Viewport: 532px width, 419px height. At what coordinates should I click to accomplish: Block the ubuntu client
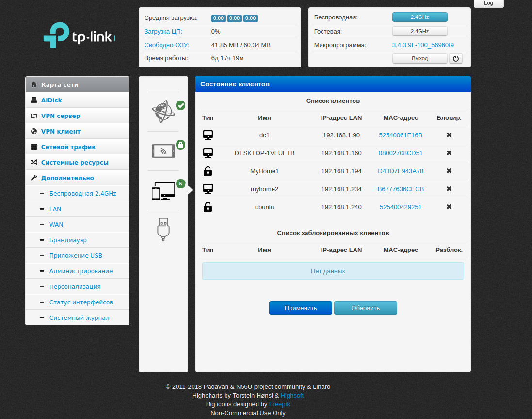pyautogui.click(x=449, y=207)
